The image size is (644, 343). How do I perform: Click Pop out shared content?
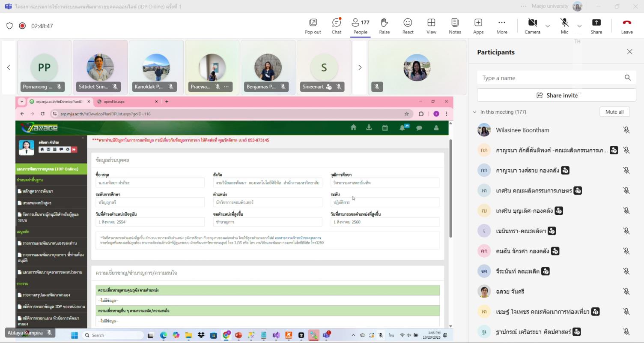(313, 26)
